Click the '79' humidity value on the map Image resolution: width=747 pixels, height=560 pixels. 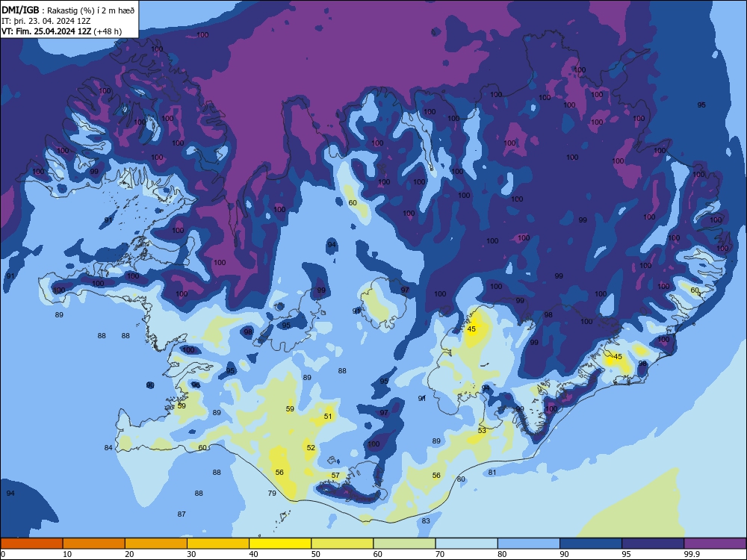click(x=272, y=494)
